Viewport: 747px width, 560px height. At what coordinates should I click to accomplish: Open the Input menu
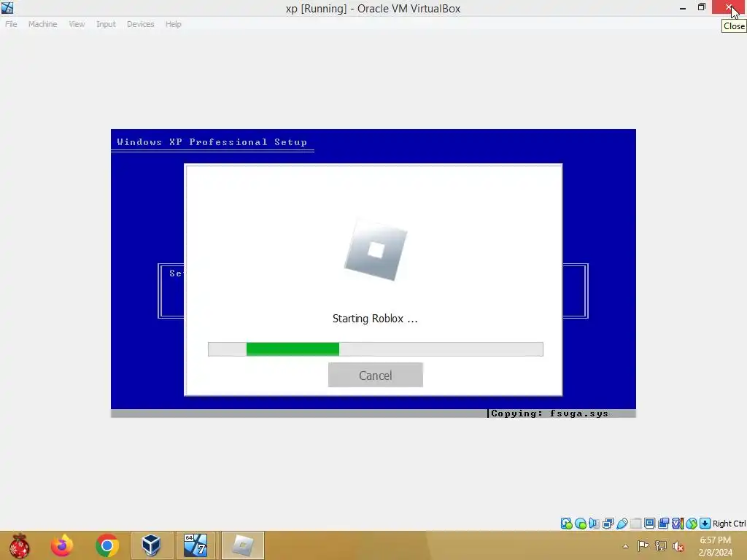tap(106, 24)
